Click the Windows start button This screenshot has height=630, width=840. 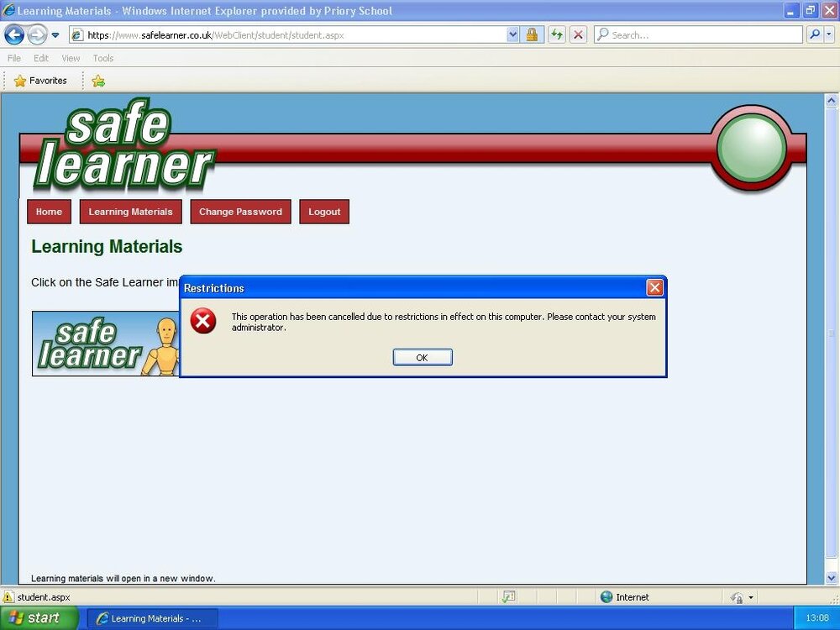coord(39,618)
